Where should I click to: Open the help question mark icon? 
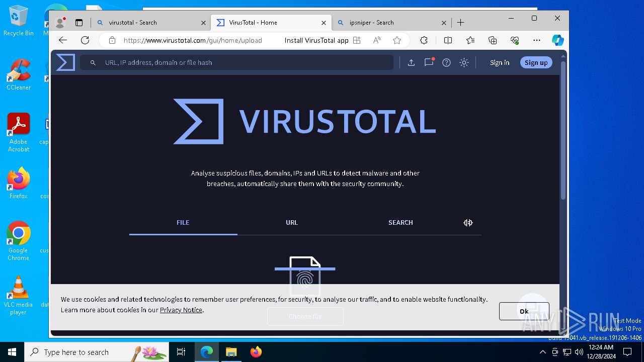point(446,62)
